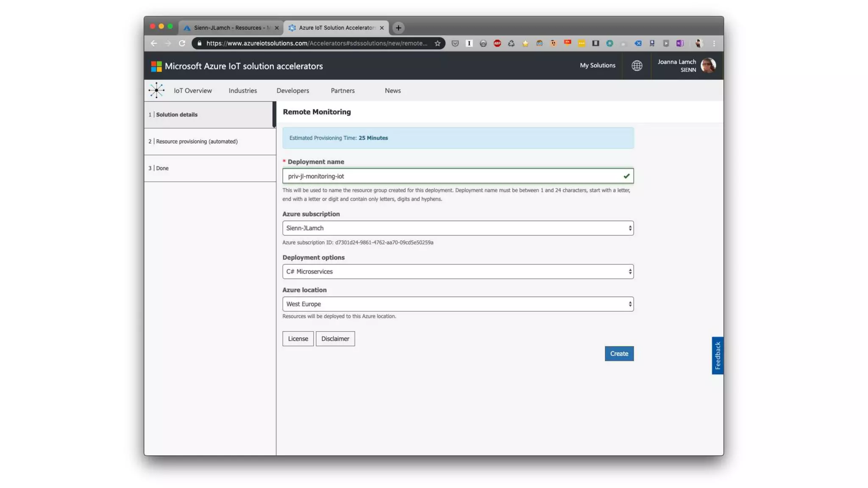
Task: Expand the Deployment options dropdown
Action: coord(458,272)
